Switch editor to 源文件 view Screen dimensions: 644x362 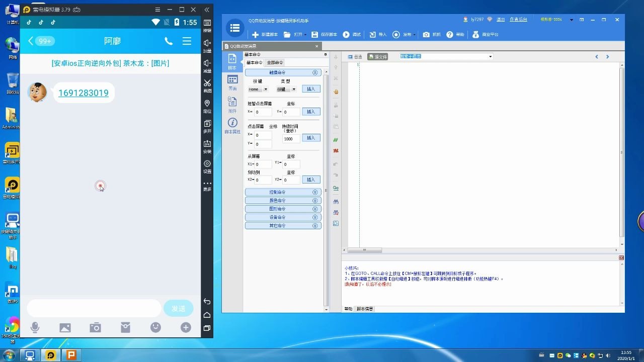point(377,57)
